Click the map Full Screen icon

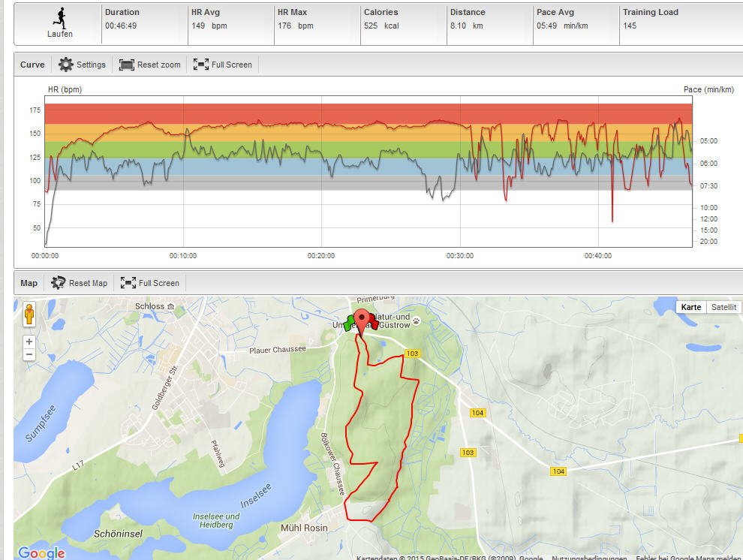coord(128,283)
